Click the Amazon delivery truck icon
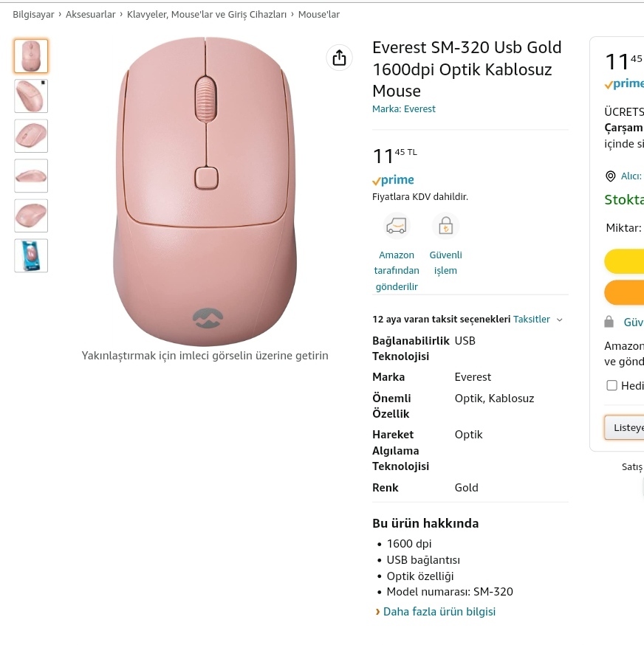644x645 pixels. click(x=396, y=226)
